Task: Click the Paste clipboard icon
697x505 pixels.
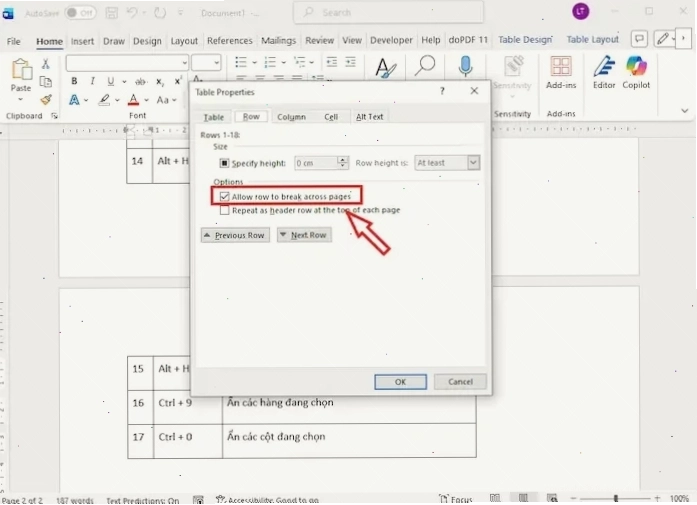Action: point(21,70)
